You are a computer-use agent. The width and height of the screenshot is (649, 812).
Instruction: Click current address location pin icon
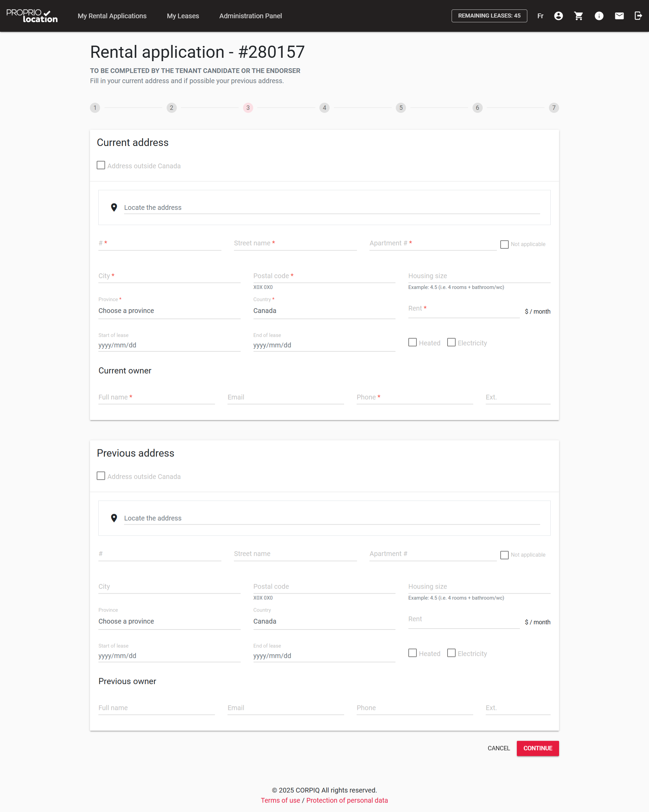[114, 207]
